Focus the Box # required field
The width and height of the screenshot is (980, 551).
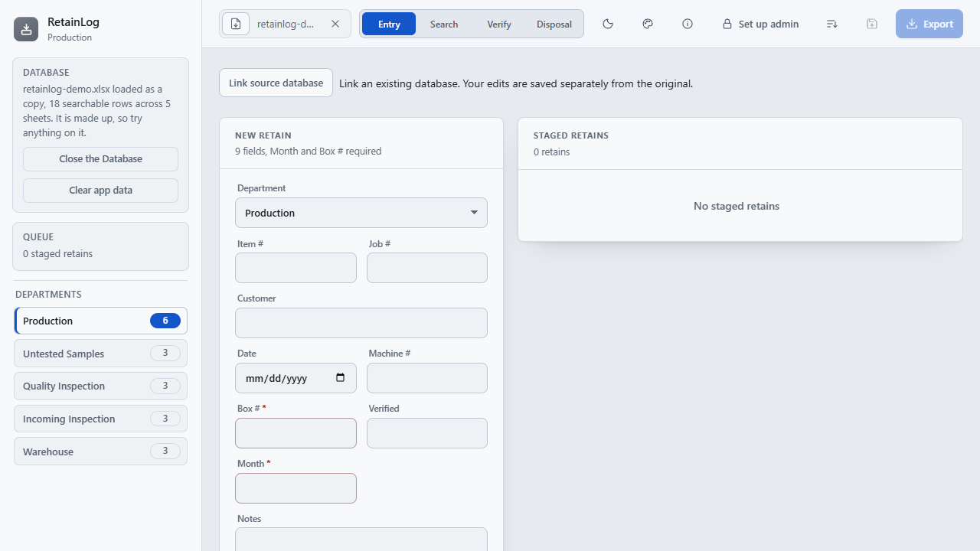(296, 433)
